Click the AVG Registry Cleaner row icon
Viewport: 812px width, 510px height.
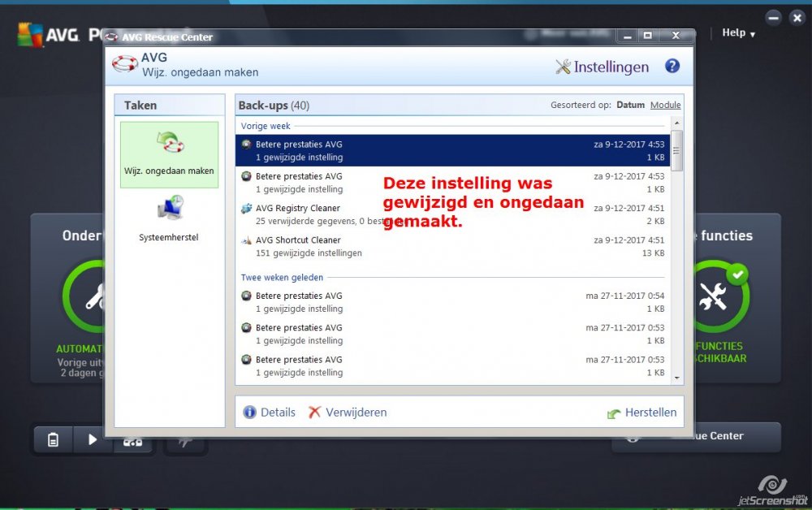click(247, 208)
